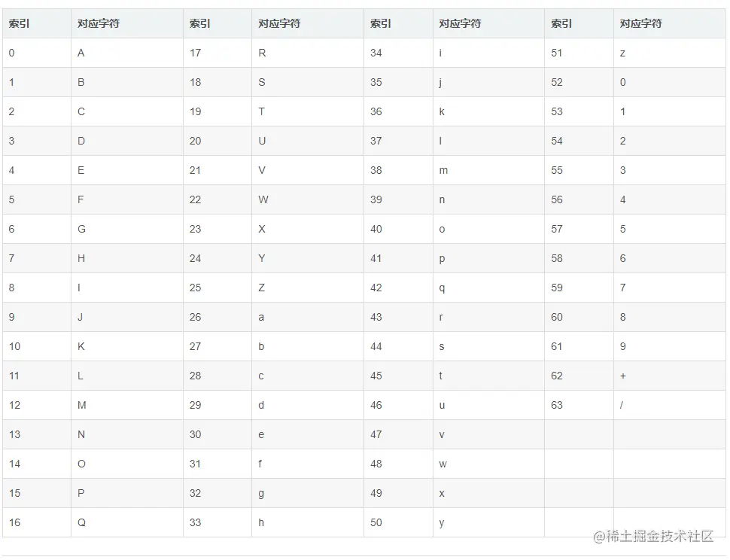The height and width of the screenshot is (560, 730).
Task: Click the 稀土掘金技术社区 watermark
Action: [x=653, y=536]
